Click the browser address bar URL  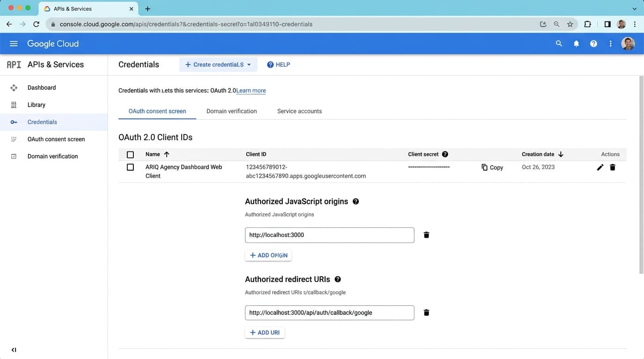coord(186,24)
